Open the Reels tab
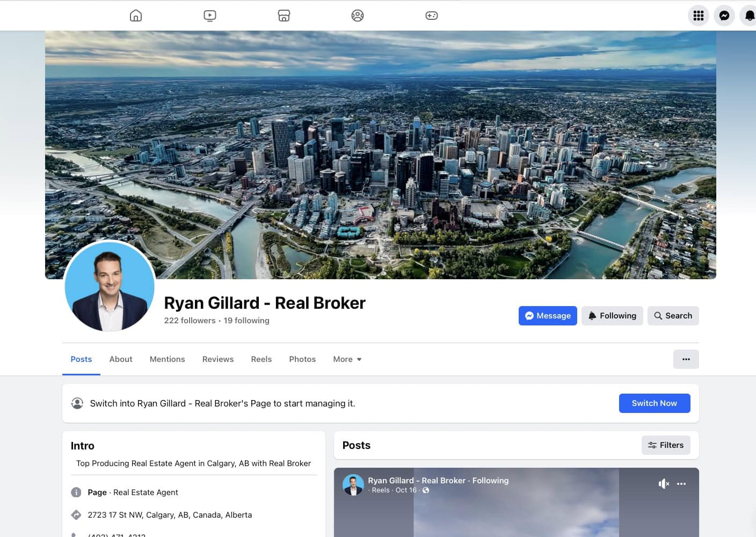The width and height of the screenshot is (756, 537). [x=261, y=359]
